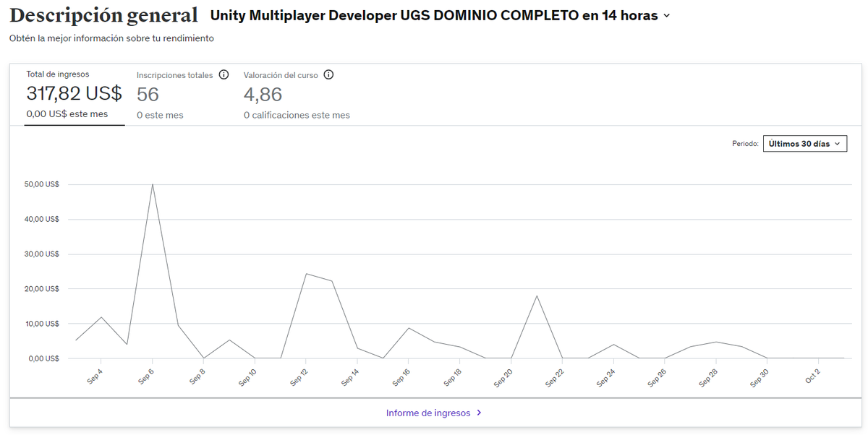This screenshot has width=868, height=435.
Task: Click the Sep 6 peak on the chart
Action: coord(152,184)
